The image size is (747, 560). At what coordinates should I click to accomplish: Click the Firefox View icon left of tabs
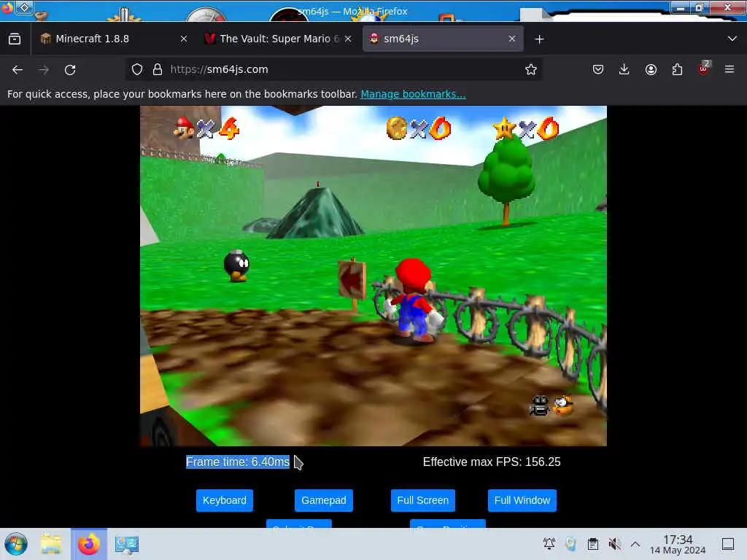pos(15,39)
